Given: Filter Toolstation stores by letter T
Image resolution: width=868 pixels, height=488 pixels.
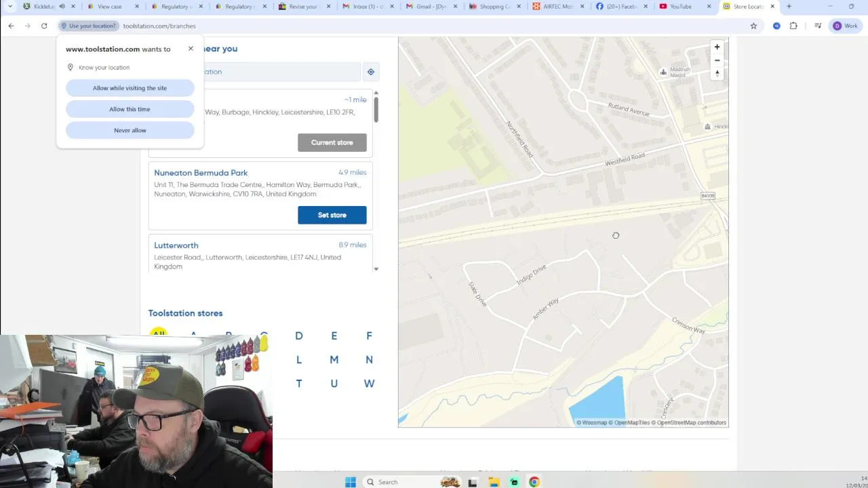Looking at the screenshot, I should [298, 383].
